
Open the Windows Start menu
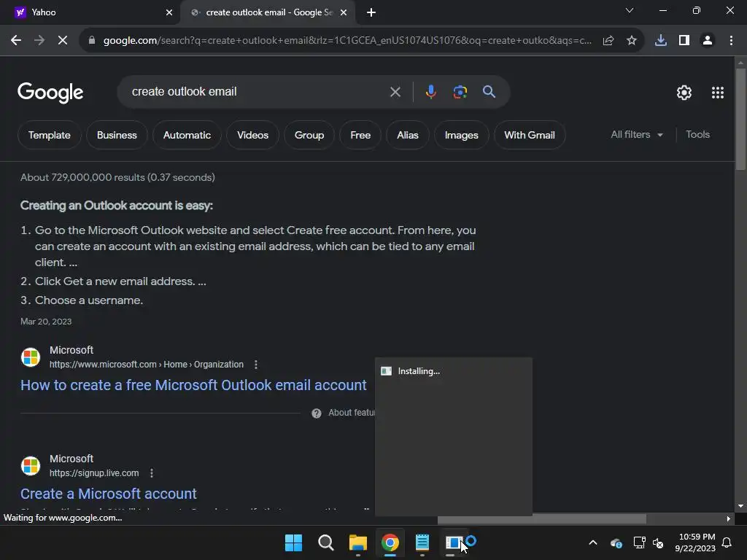coord(293,542)
